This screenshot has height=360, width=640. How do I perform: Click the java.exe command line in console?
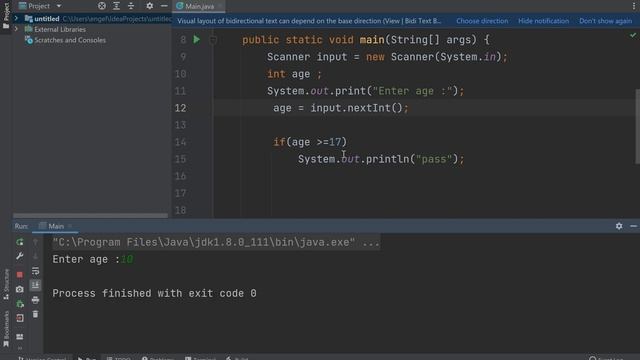(x=216, y=242)
